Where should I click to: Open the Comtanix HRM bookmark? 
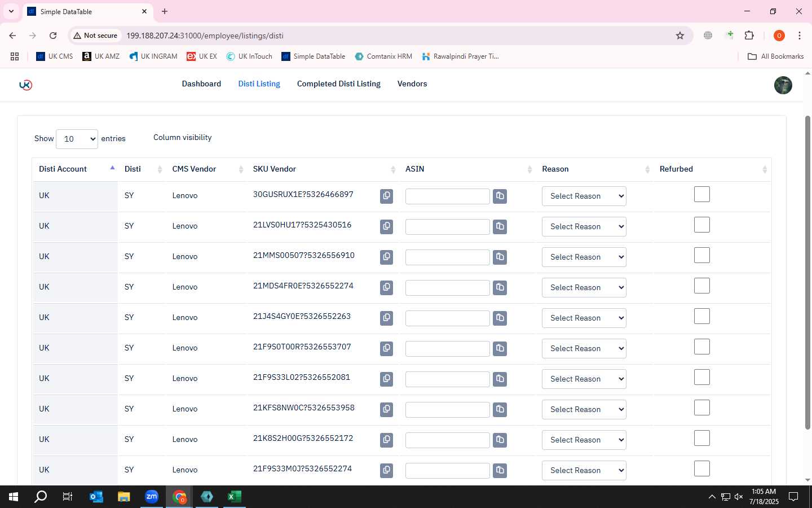click(x=383, y=56)
